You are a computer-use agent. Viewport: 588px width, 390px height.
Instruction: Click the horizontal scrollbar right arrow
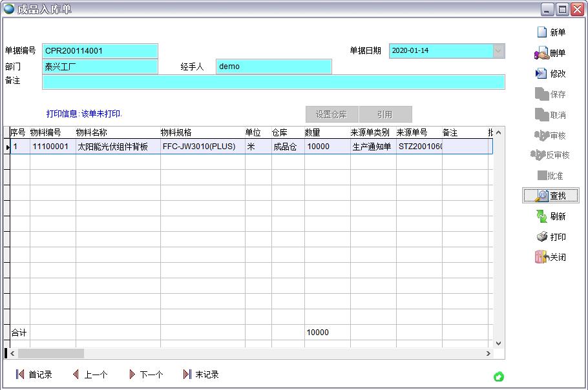point(488,354)
